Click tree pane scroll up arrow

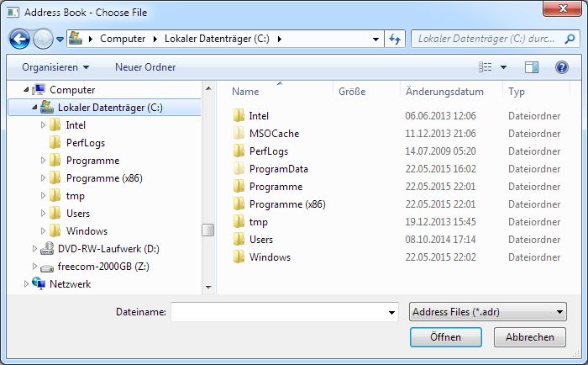pyautogui.click(x=208, y=89)
